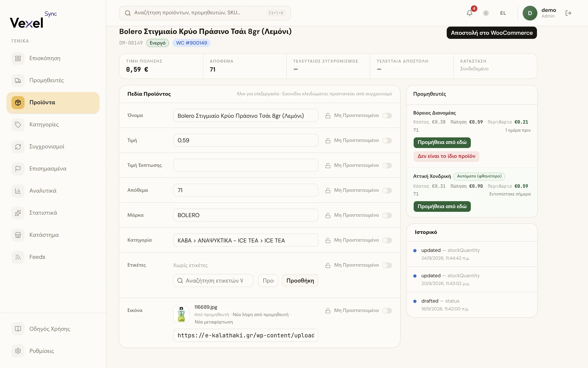Open the Κατηγορία field ΚΑΒΑ > ΑΝΑΨΥΚΤΙΚΑ
Screen dimensions: 588x368
(x=246, y=240)
